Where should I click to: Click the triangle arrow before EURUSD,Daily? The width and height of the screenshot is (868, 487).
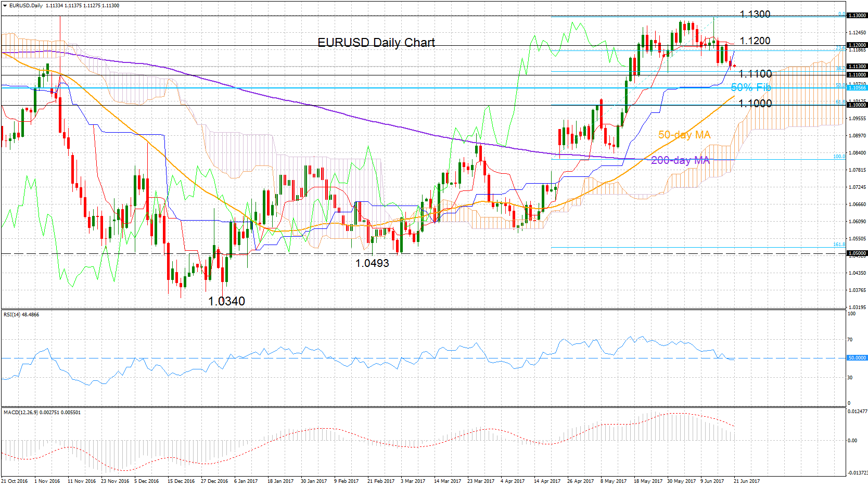coord(5,6)
